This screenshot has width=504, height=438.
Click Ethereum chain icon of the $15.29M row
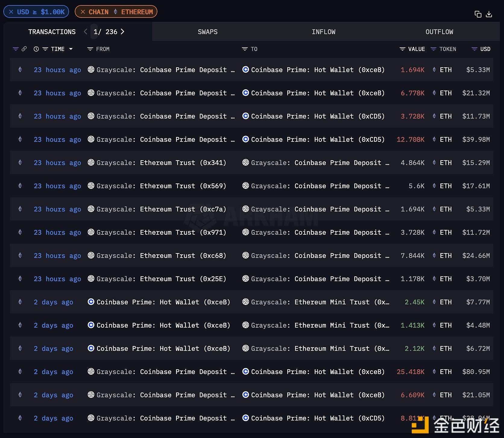click(20, 162)
